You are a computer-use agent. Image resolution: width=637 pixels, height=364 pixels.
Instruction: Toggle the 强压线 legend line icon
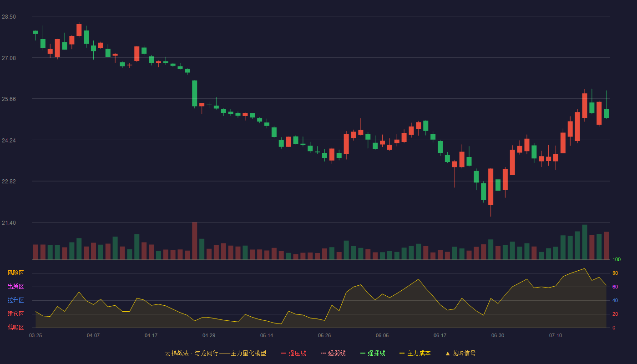tap(283, 353)
